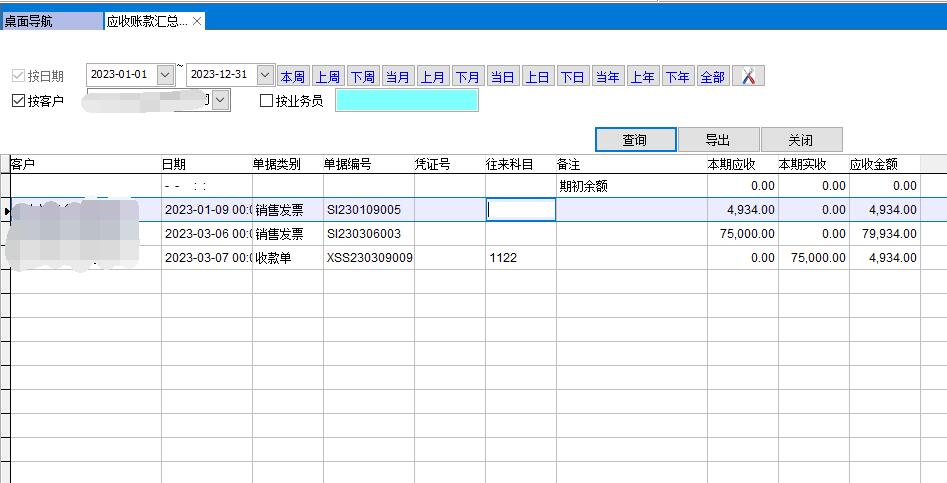This screenshot has height=483, width=947.
Task: Click the 关闭 button
Action: coord(801,140)
